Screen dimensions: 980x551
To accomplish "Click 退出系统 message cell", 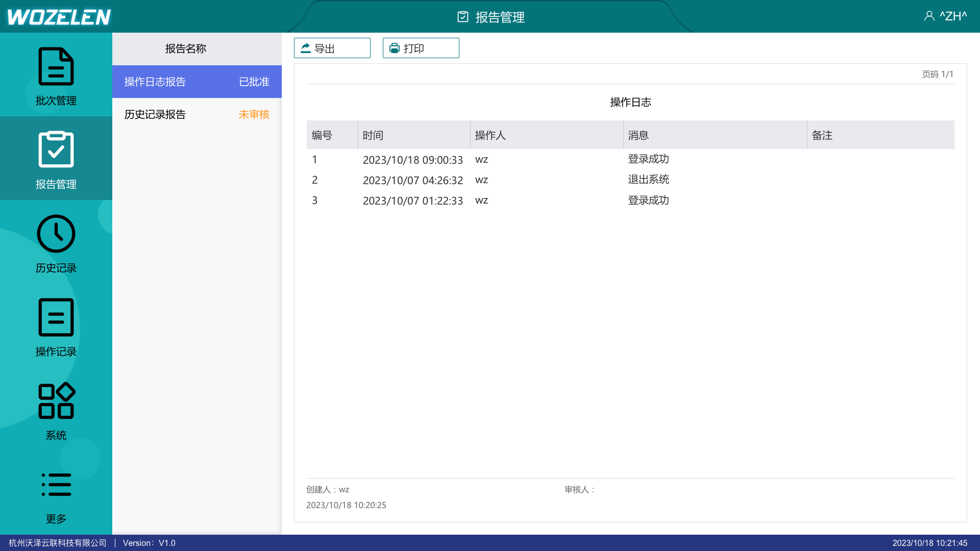I will 649,180.
